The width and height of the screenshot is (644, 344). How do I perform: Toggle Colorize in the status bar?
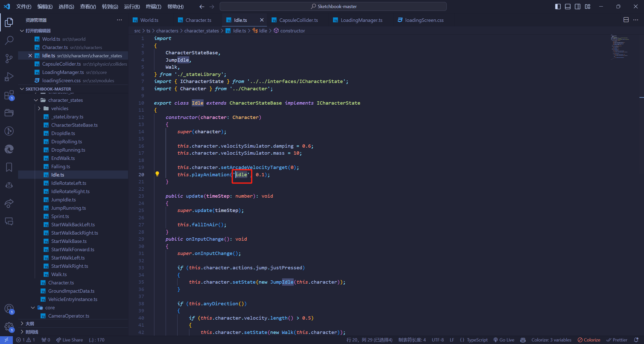[x=589, y=340]
